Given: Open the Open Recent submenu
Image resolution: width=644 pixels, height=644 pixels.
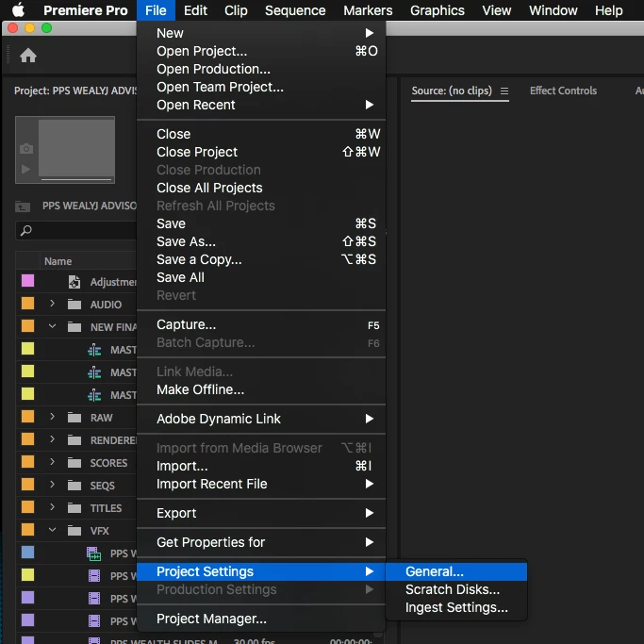Looking at the screenshot, I should (x=261, y=105).
